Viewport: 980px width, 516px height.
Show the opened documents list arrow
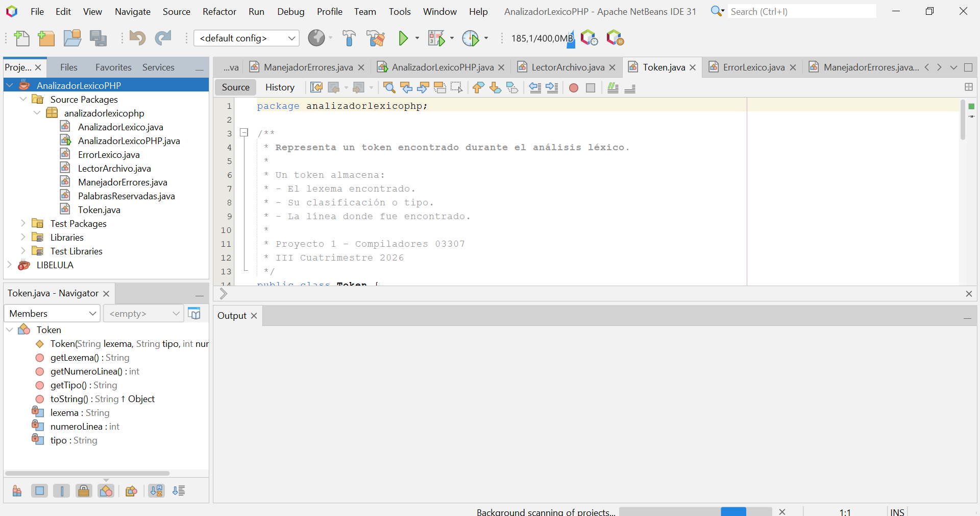click(953, 67)
